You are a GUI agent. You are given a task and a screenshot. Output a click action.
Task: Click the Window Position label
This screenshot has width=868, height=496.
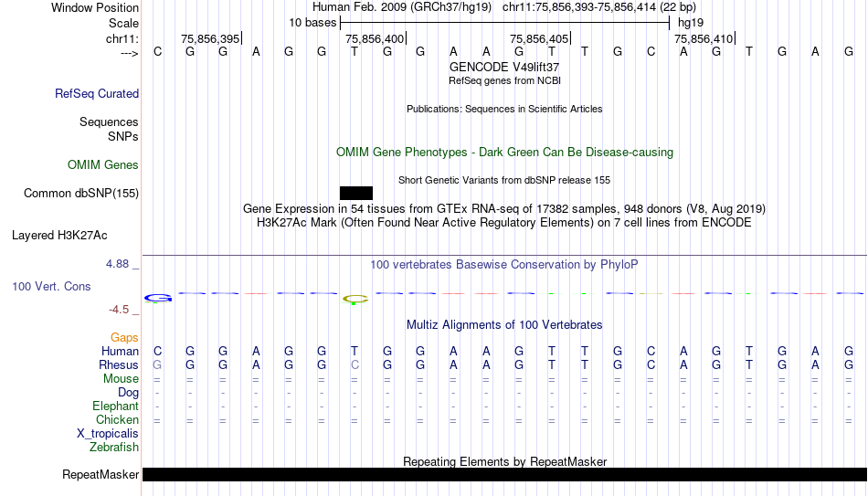tap(95, 7)
